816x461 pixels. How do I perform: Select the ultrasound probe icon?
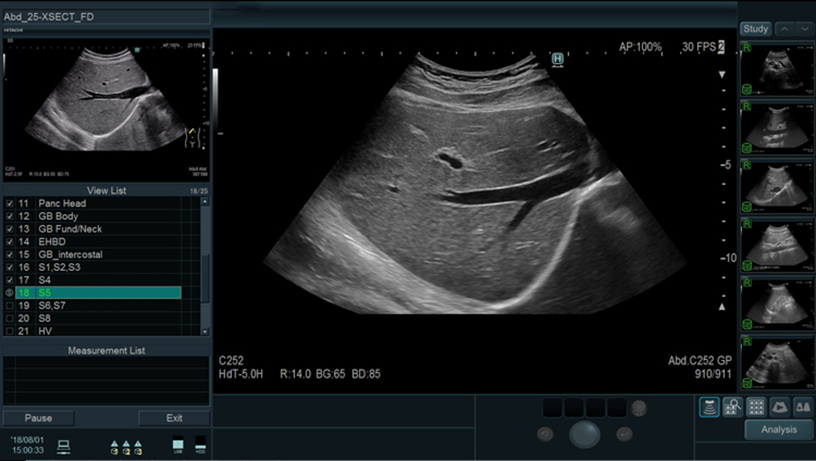[x=709, y=406]
